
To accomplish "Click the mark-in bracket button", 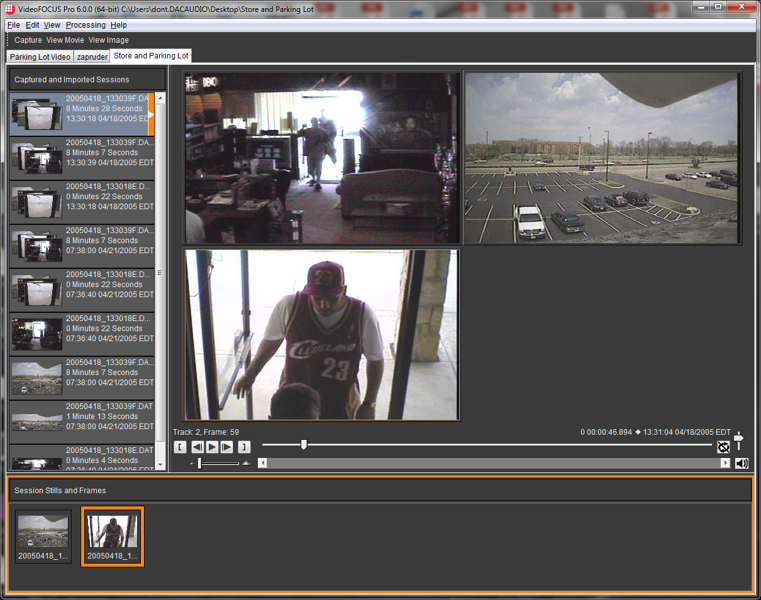I will pos(180,447).
